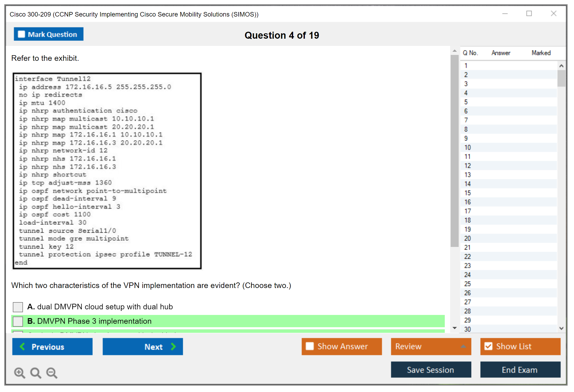
Task: Toggle the Show Answer checkbox
Action: pos(310,346)
